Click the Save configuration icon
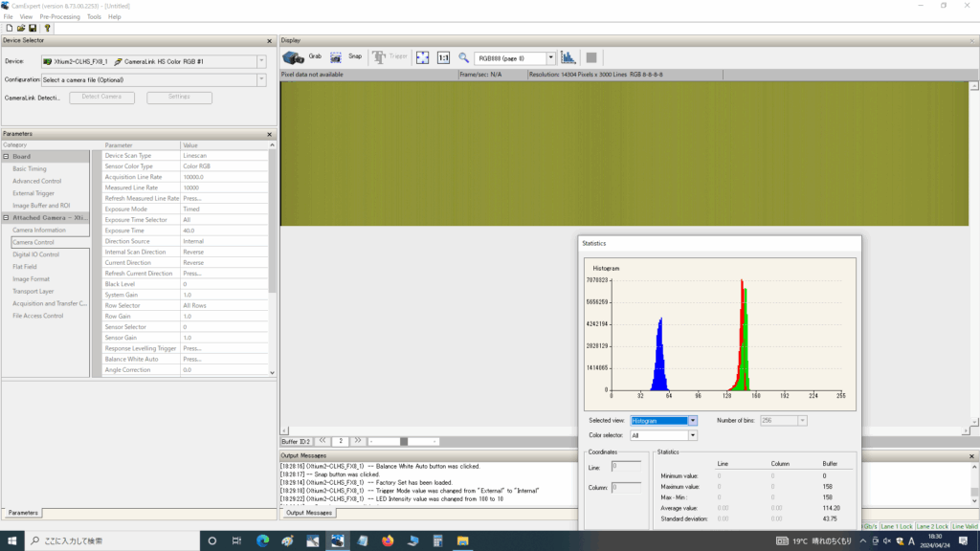 [33, 28]
